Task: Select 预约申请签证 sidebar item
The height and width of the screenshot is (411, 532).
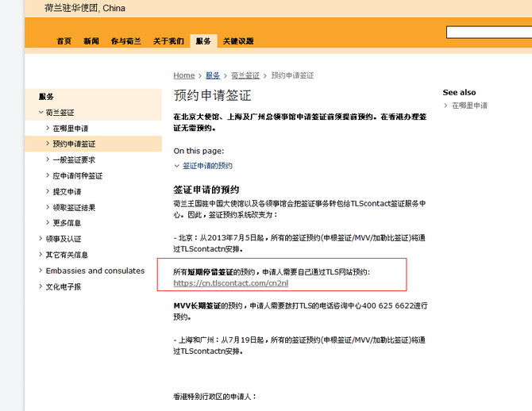Action: (74, 144)
